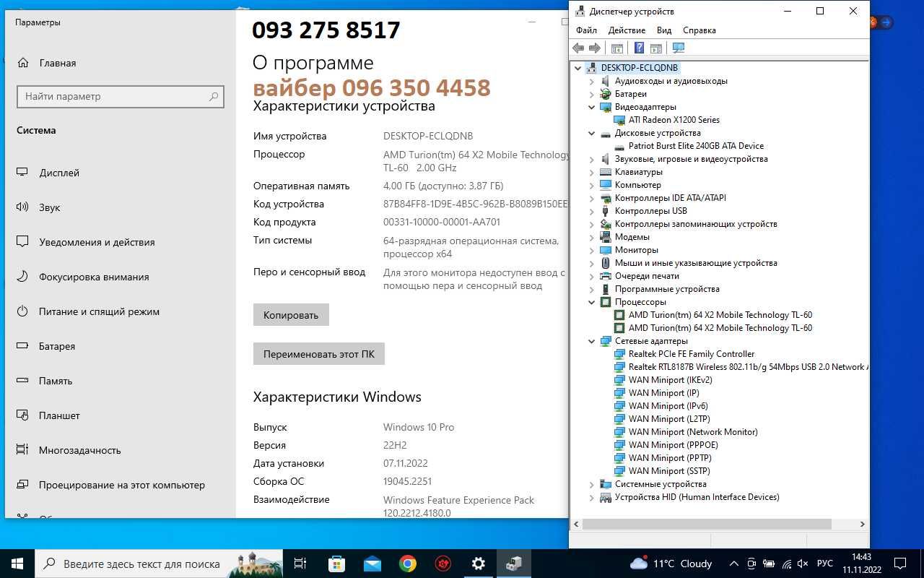Toggle the action pane toolbar icon

point(655,48)
